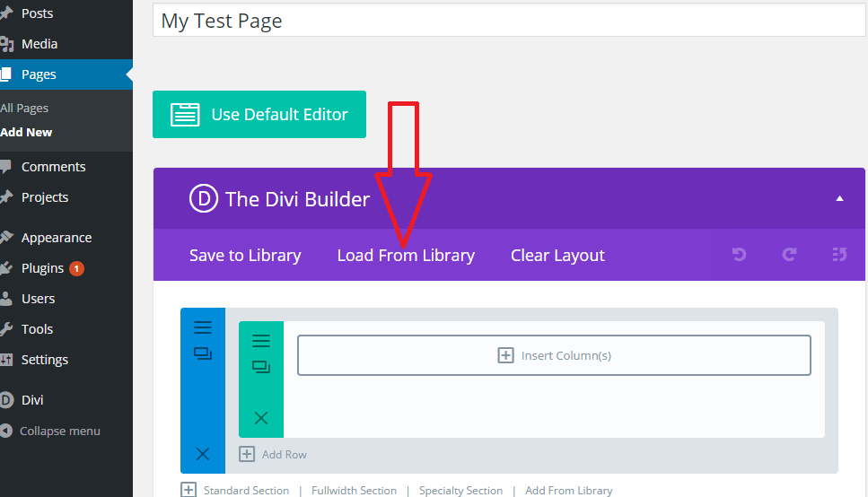Clone the blue section
This screenshot has width=868, height=497.
pyautogui.click(x=203, y=354)
